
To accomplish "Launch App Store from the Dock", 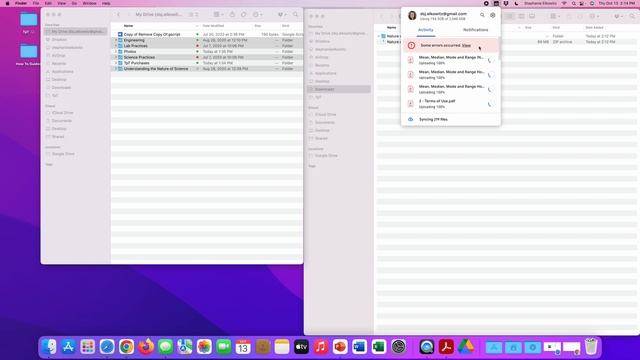I will [x=68, y=347].
